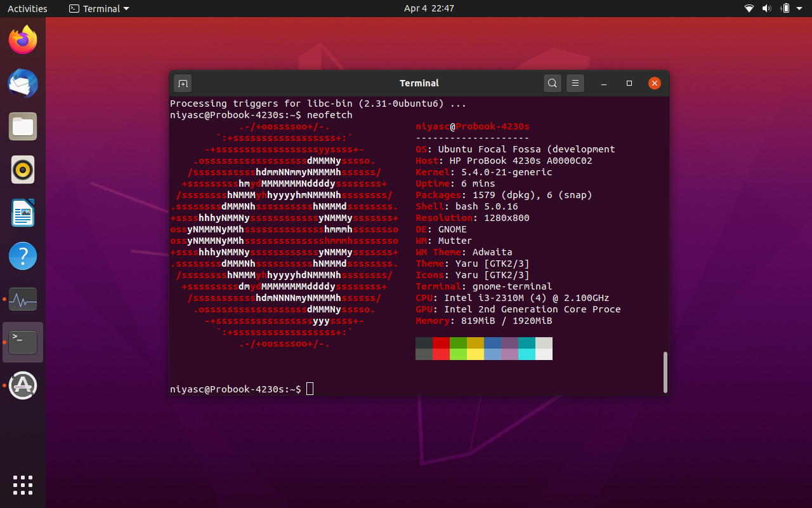812x508 pixels.
Task: Open LibreOffice from the dock
Action: (23, 213)
